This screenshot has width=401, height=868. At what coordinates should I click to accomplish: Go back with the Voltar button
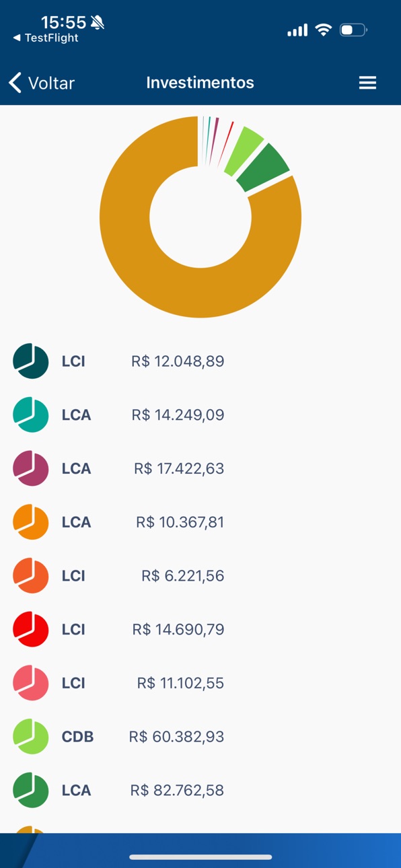[x=42, y=83]
